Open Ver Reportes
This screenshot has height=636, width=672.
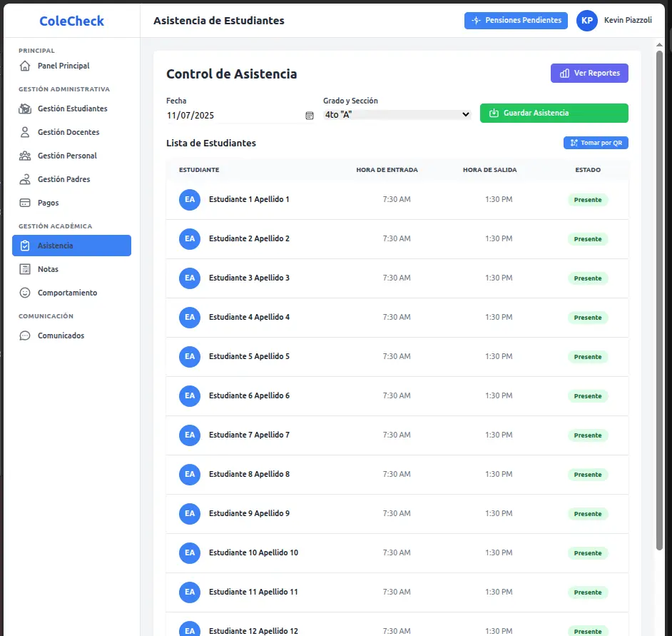(x=589, y=73)
